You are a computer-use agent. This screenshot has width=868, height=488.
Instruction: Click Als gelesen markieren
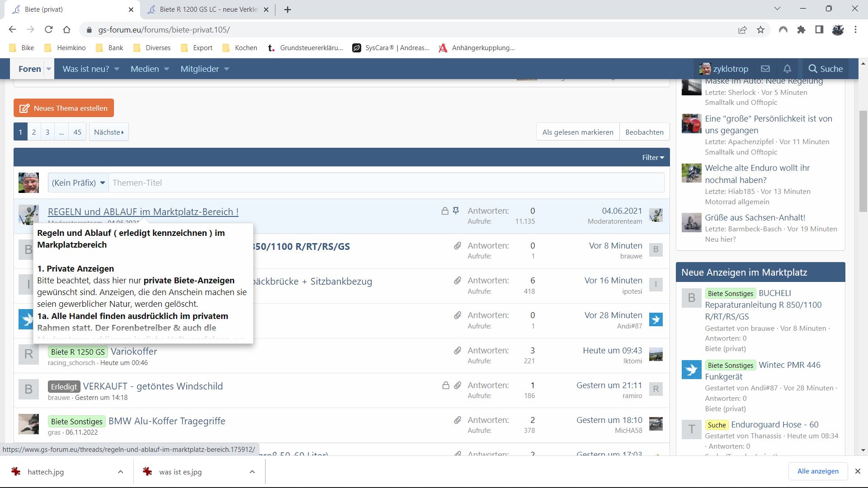coord(578,132)
